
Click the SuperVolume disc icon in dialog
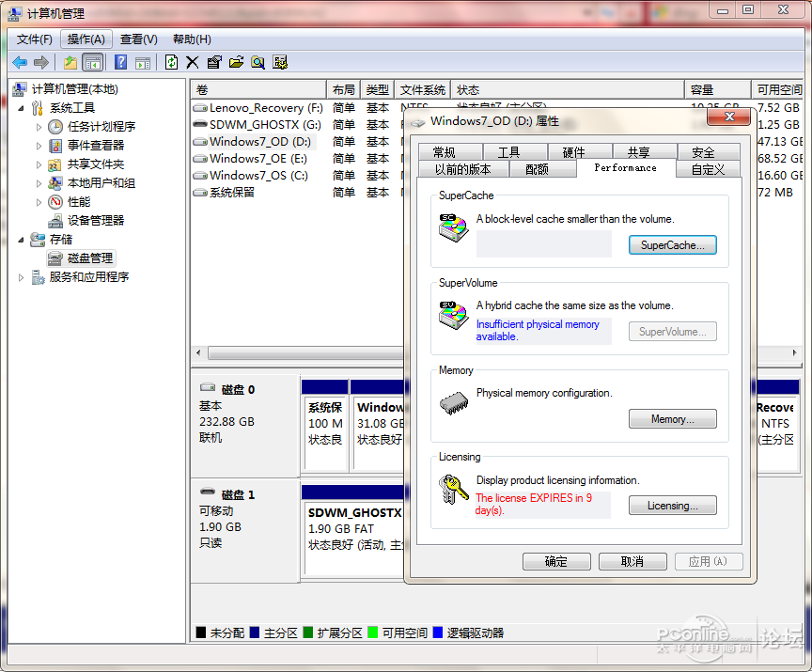(x=453, y=315)
